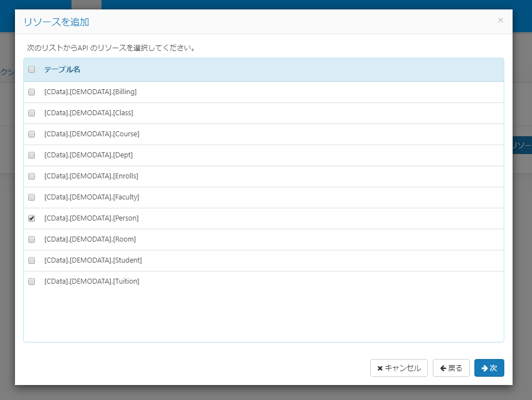This screenshot has height=400, width=532.
Task: Select the [CData].[DEMODATA].[Student] row text
Action: [93, 260]
